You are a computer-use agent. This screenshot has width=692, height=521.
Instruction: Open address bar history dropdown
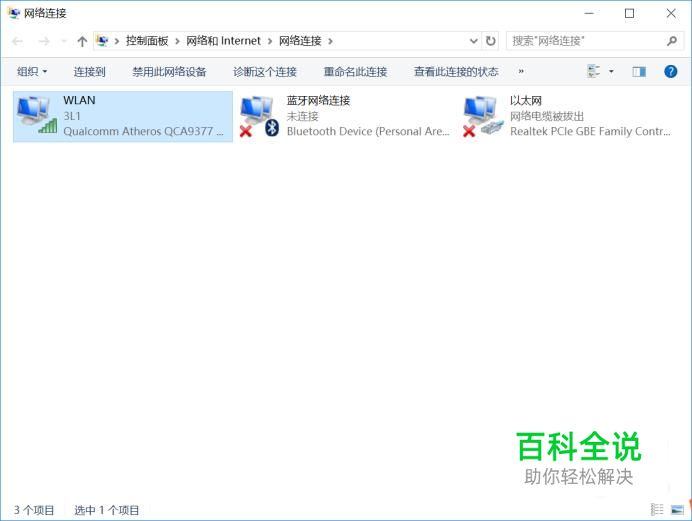coord(473,41)
